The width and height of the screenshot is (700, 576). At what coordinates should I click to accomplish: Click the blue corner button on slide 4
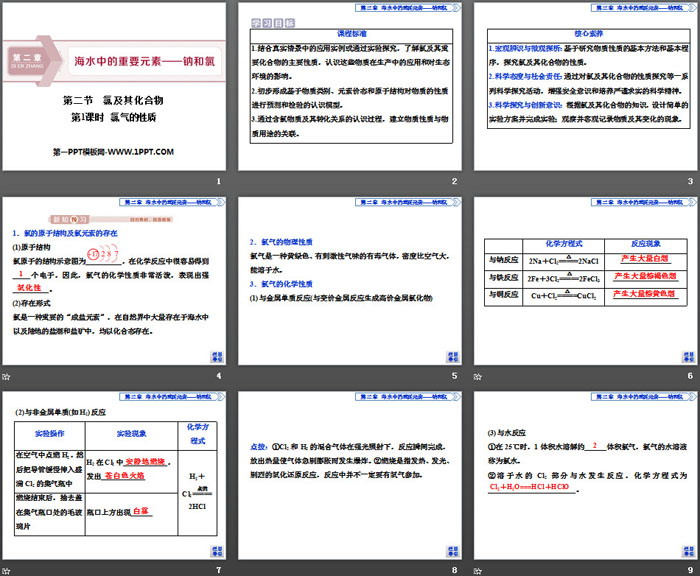(x=217, y=357)
